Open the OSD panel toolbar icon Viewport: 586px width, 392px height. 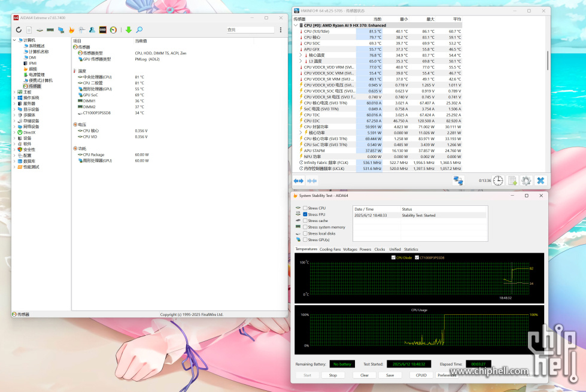pyautogui.click(x=103, y=30)
